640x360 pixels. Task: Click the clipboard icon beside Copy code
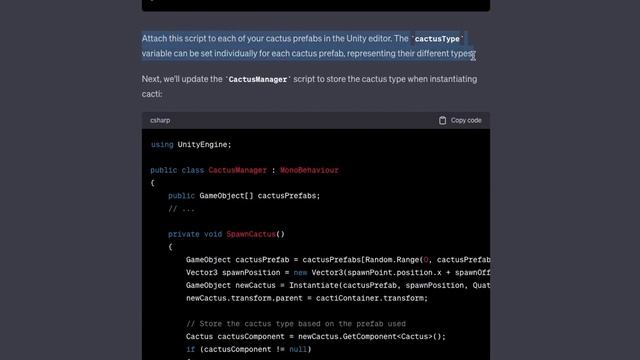point(442,120)
